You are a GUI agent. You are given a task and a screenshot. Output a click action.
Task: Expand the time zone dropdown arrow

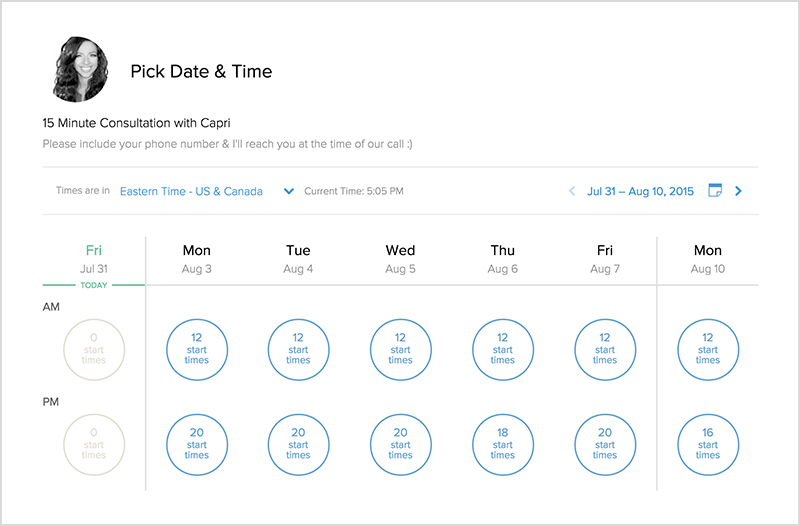pos(289,191)
